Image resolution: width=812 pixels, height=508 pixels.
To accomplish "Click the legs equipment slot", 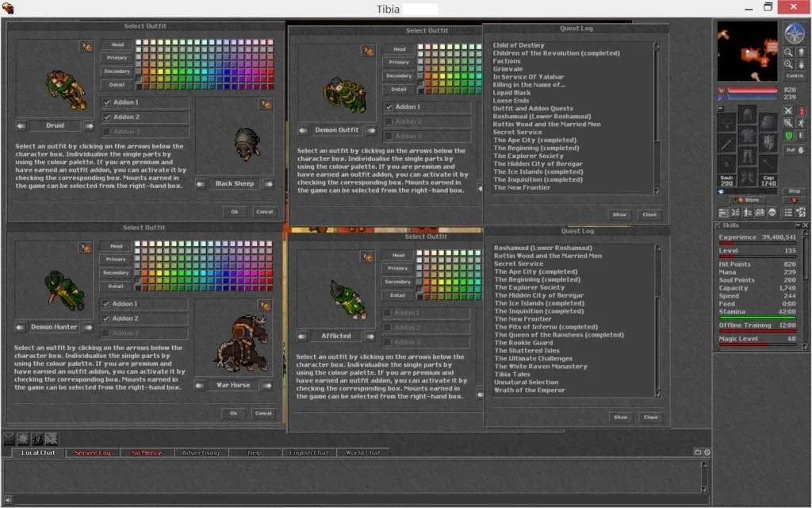I will [x=747, y=156].
